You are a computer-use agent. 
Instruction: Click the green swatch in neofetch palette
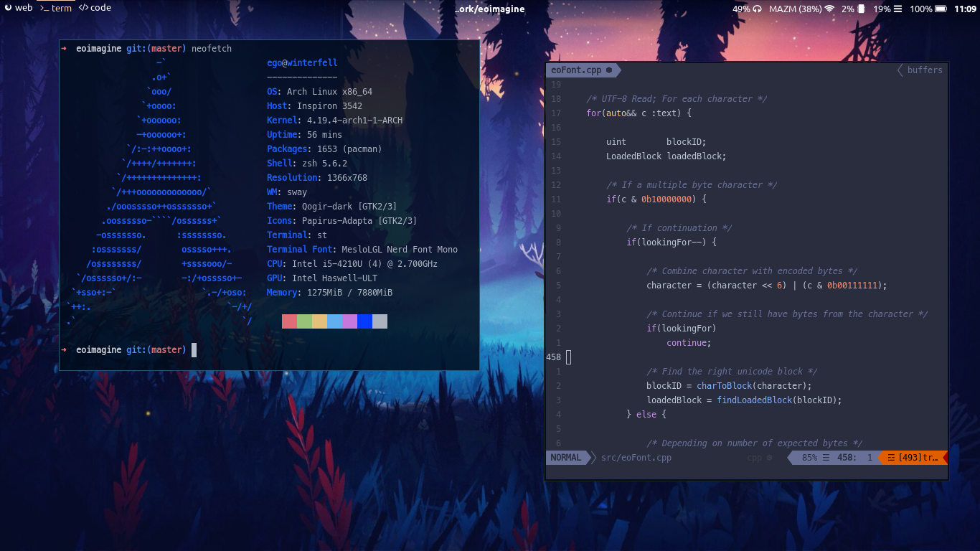point(304,321)
